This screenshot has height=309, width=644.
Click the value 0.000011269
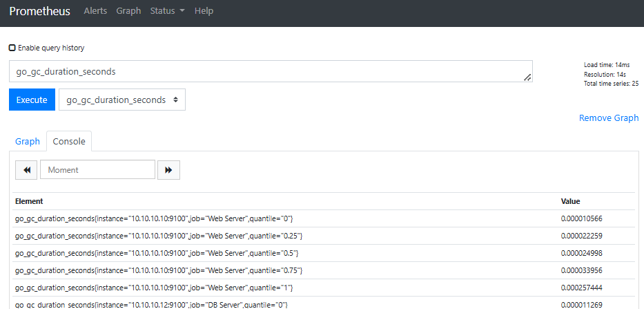pyautogui.click(x=582, y=305)
